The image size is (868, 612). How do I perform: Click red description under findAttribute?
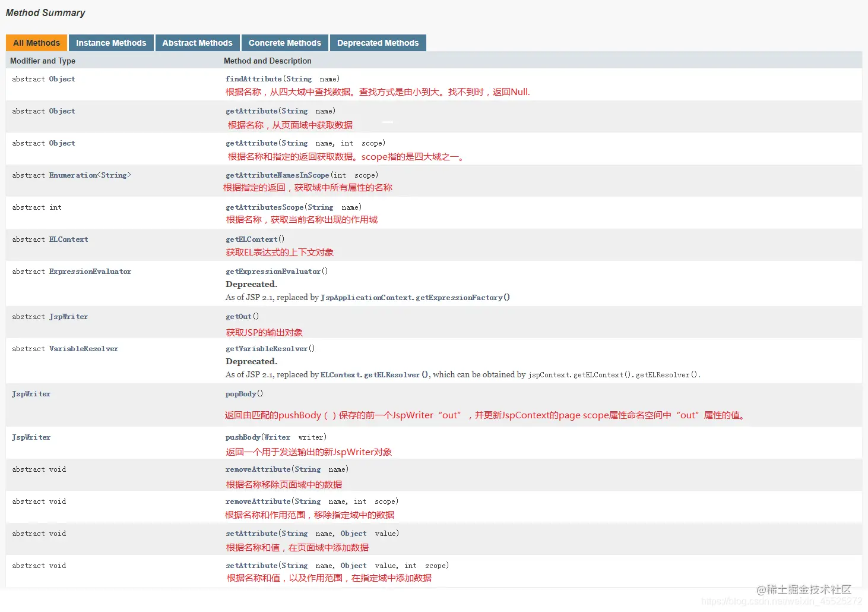tap(378, 92)
